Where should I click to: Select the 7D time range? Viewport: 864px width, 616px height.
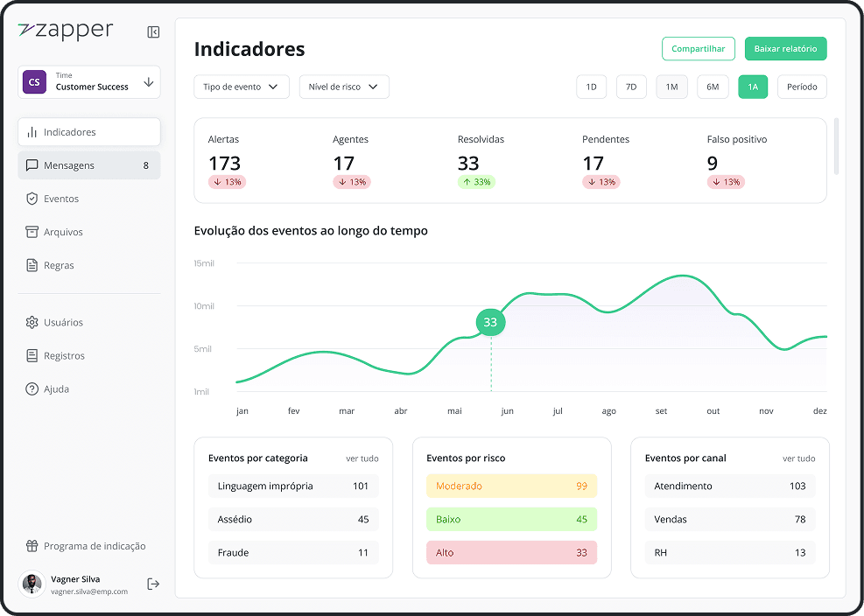click(x=631, y=87)
